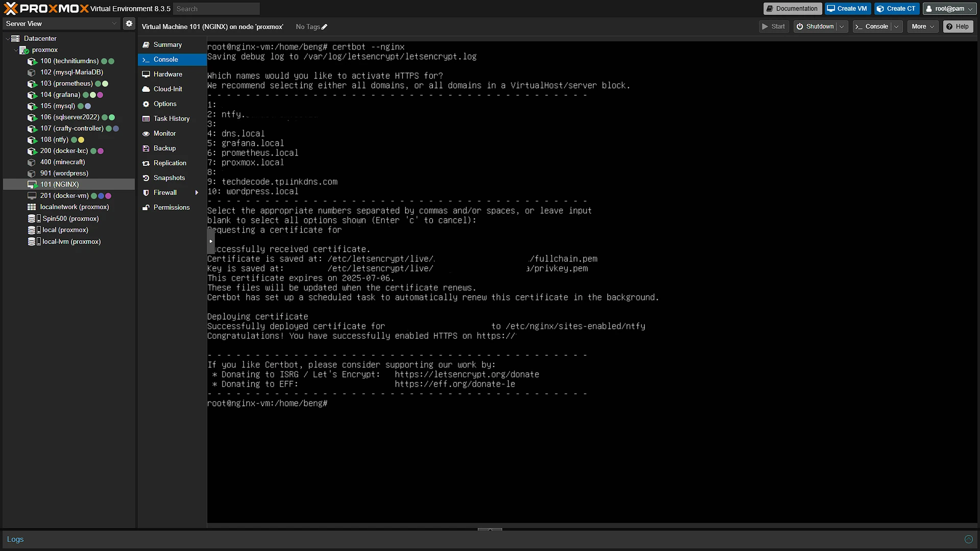Click VM monitor icon for 201 (docker-vm)

(32, 196)
